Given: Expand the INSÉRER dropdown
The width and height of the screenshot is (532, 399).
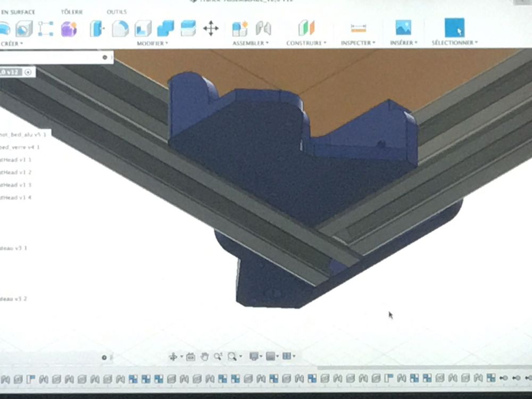Looking at the screenshot, I should click(403, 43).
